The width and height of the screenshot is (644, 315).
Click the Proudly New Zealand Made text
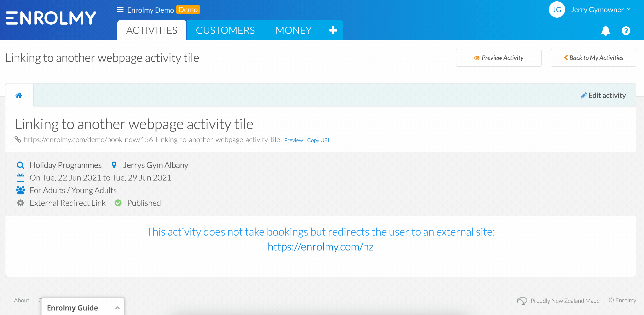tap(565, 301)
